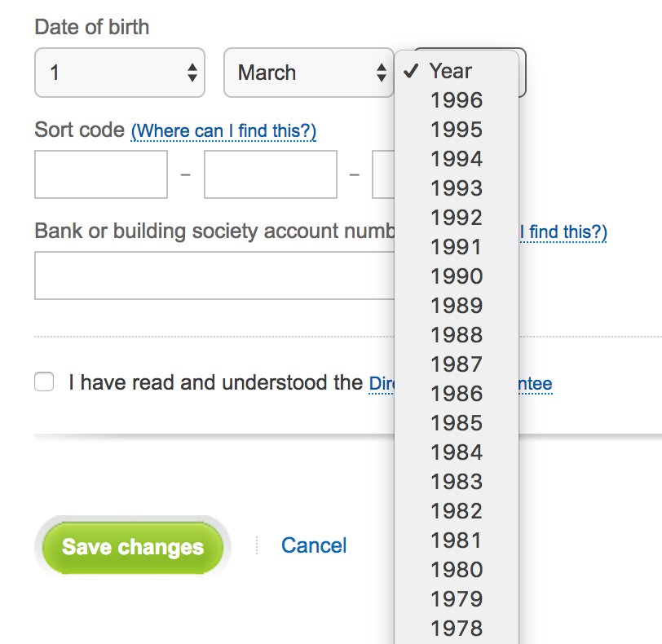The image size is (662, 644).
Task: Click Save changes button
Action: 132,547
